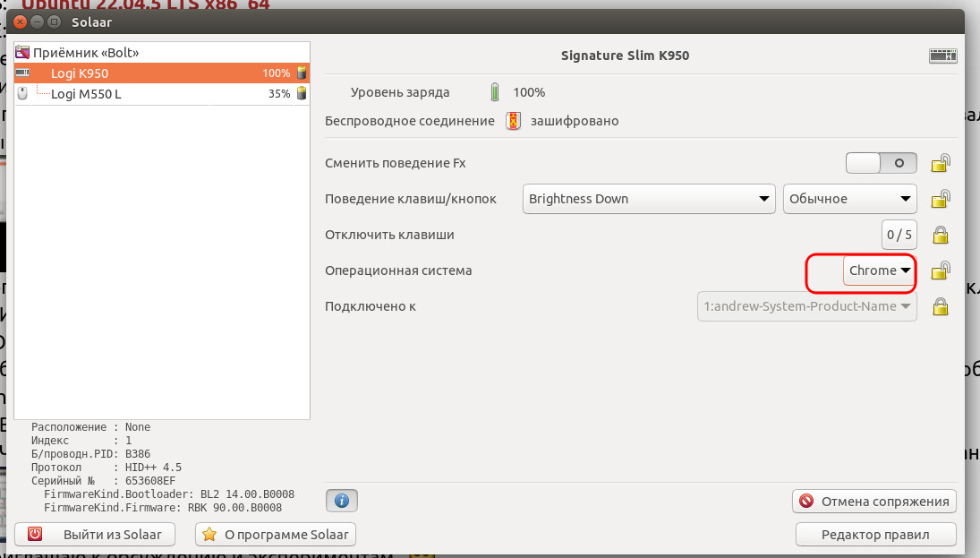This screenshot has width=980, height=558.
Task: Click the 100% battery level value
Action: tap(529, 92)
